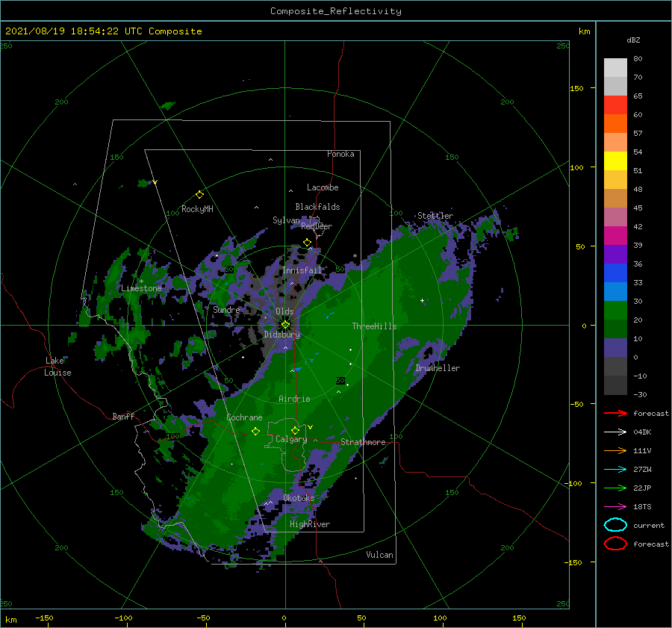
Task: Click the cyan 27ZW arrow legend icon
Action: click(615, 470)
